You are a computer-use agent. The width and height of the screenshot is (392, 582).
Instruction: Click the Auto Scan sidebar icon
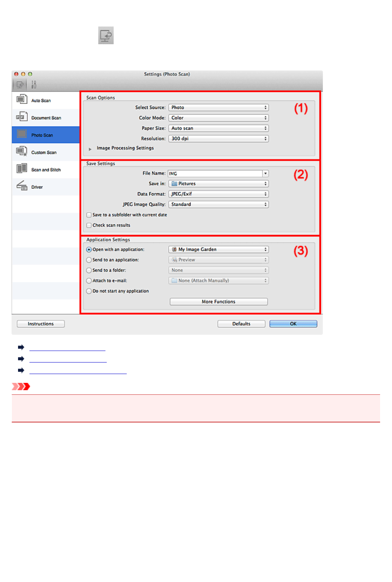(22, 100)
